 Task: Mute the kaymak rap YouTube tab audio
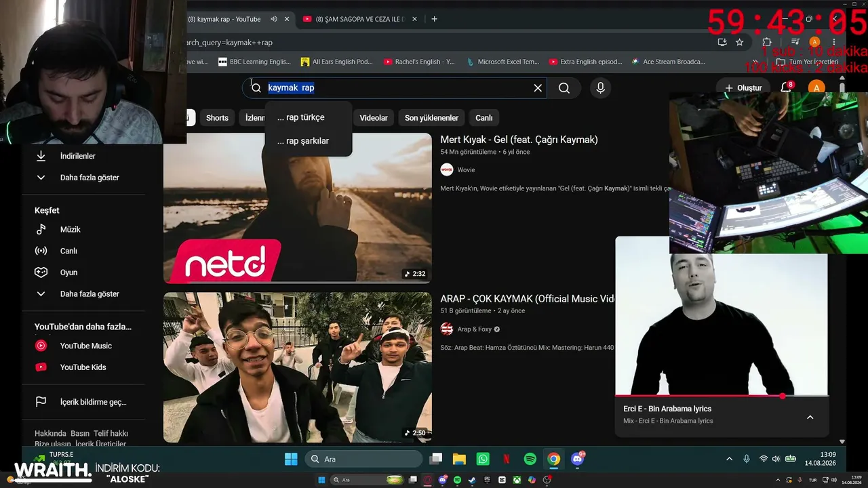tap(273, 19)
